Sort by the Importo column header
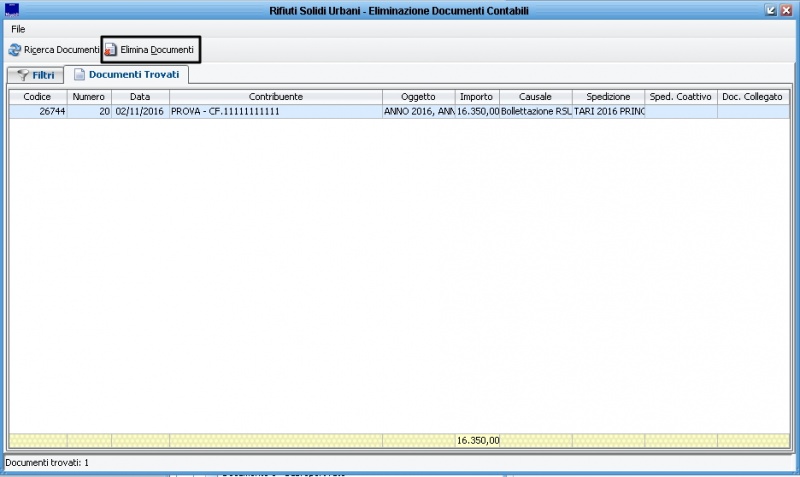 click(476, 97)
